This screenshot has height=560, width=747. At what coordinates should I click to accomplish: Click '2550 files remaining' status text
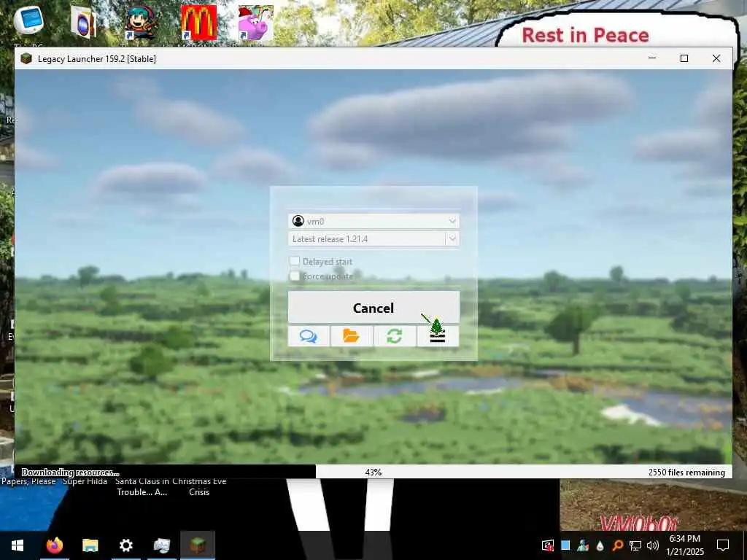pos(686,472)
